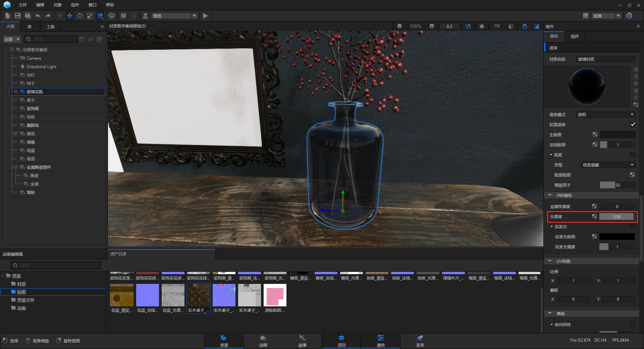Click the texture slot icon for 金属性强度
This screenshot has height=349, width=644.
coord(594,206)
